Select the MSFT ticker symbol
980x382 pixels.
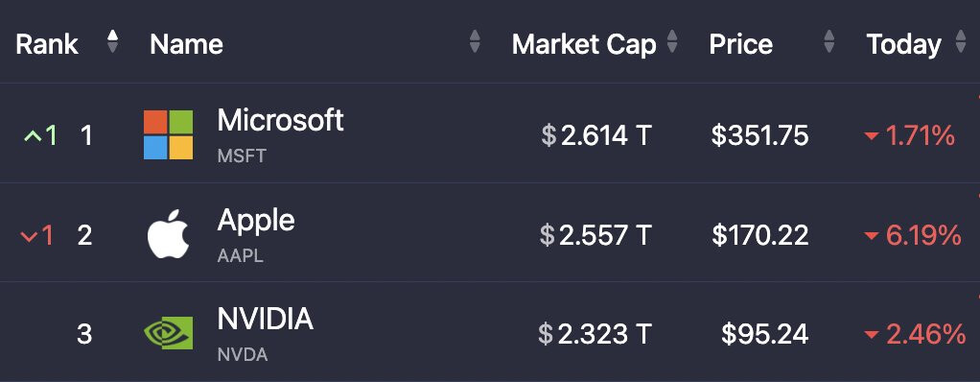point(242,155)
